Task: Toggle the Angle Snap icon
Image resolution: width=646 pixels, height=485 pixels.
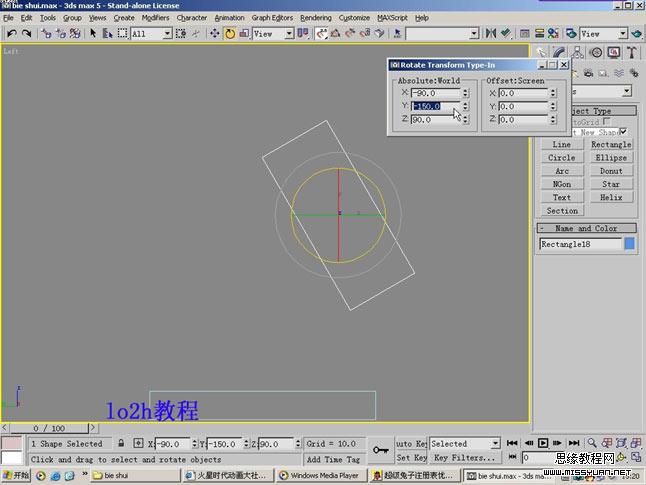Action: 336,33
